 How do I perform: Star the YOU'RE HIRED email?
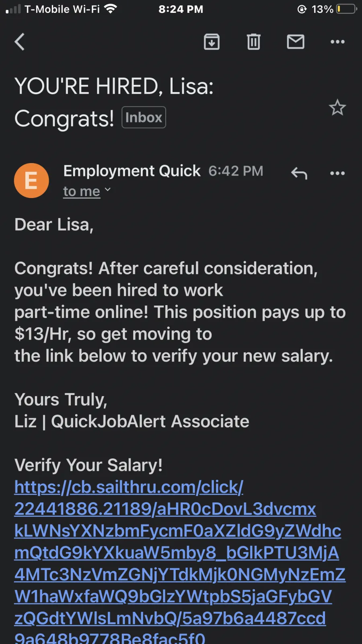pos(337,107)
